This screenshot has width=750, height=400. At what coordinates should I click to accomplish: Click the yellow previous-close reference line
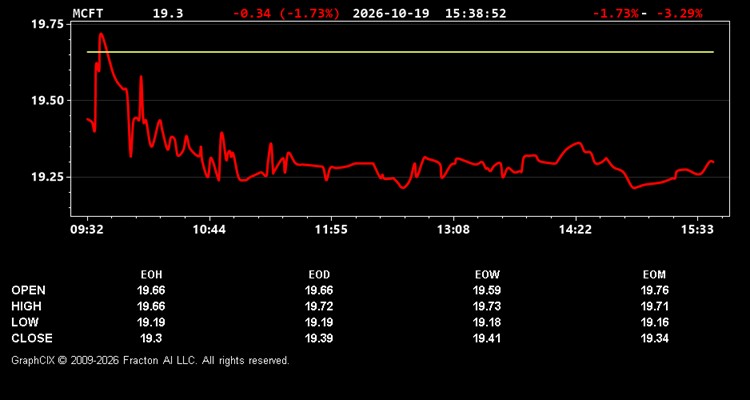(400, 52)
